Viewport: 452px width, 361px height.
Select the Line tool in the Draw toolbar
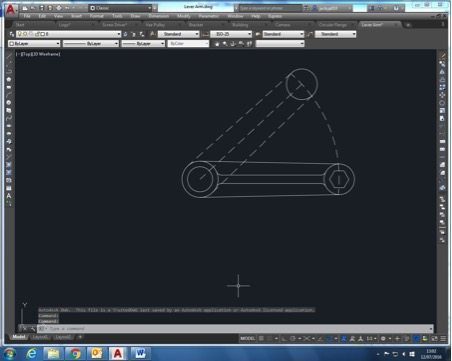point(9,56)
